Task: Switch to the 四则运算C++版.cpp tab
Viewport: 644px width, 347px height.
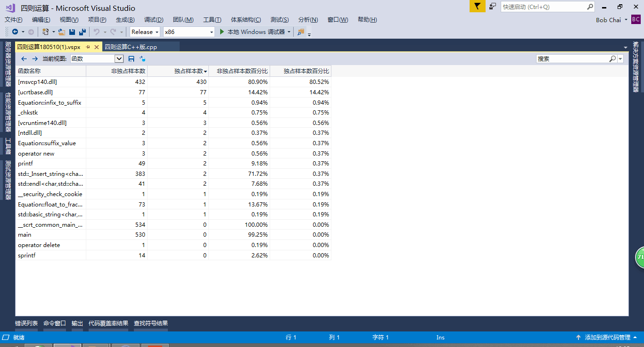Action: click(x=131, y=47)
